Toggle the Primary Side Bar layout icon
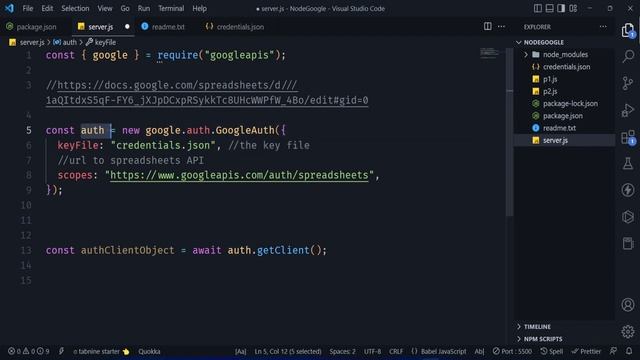Image resolution: width=640 pixels, height=360 pixels. point(538,8)
